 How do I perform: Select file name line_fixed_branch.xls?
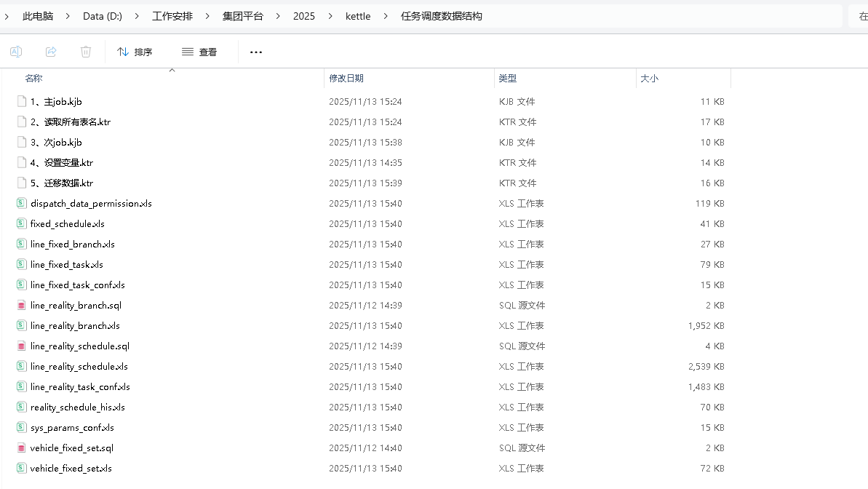point(73,244)
